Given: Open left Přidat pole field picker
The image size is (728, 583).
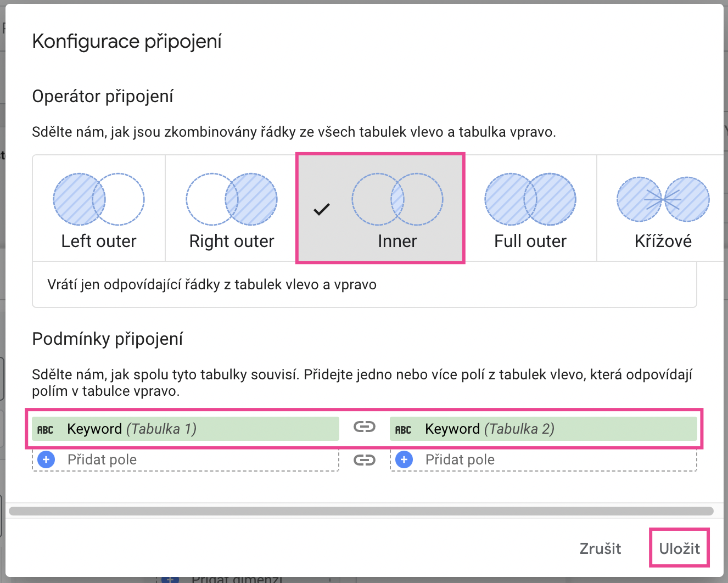Looking at the screenshot, I should pyautogui.click(x=186, y=459).
